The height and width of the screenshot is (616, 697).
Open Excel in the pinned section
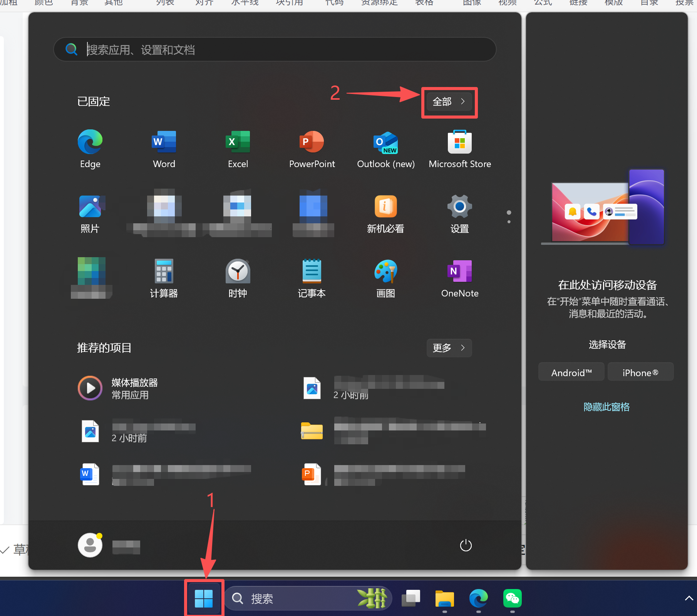point(238,149)
